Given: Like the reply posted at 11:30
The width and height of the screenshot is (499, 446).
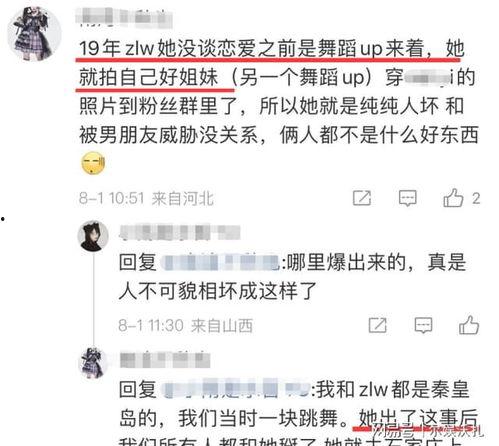Looking at the screenshot, I should tap(469, 325).
